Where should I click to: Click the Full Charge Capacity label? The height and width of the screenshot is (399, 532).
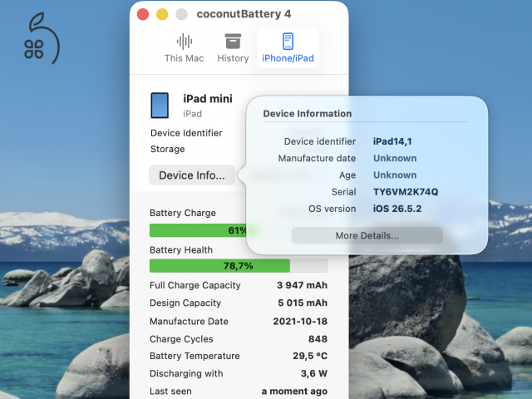(x=195, y=285)
